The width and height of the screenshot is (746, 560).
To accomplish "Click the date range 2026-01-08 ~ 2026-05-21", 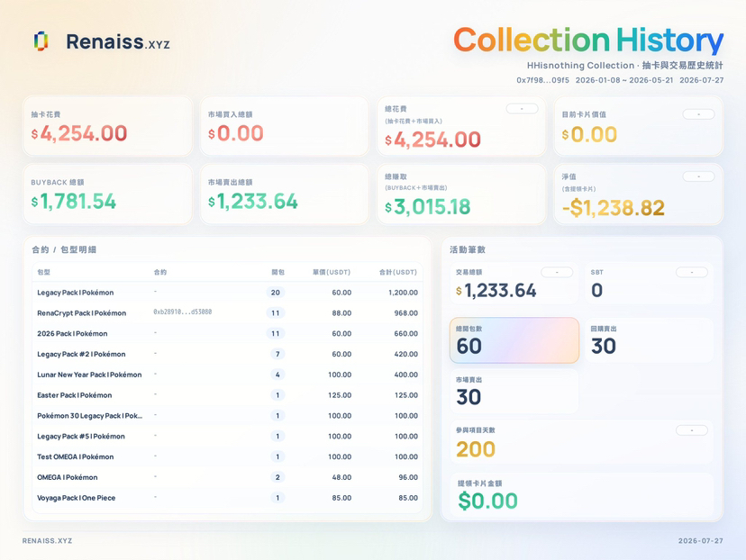I will 624,80.
